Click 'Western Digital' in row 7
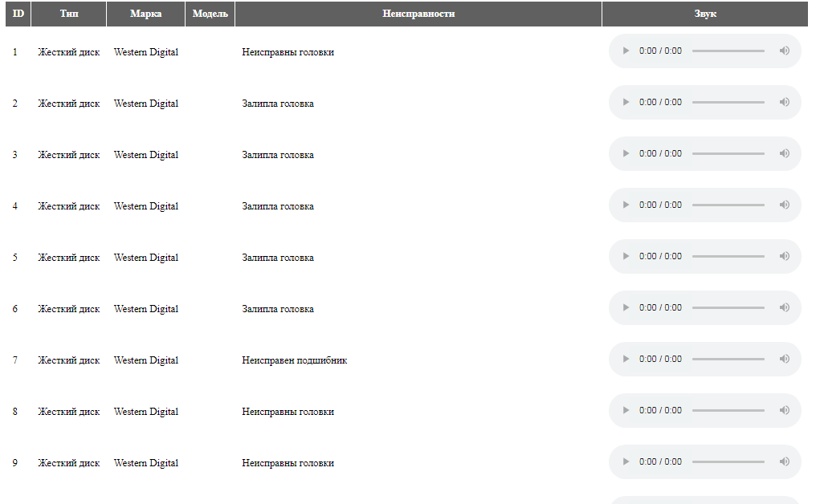Screen dimensions: 816x504 coord(146,360)
